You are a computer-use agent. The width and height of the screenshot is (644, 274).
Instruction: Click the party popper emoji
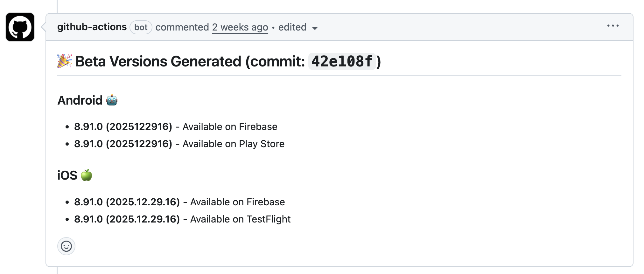pos(65,61)
